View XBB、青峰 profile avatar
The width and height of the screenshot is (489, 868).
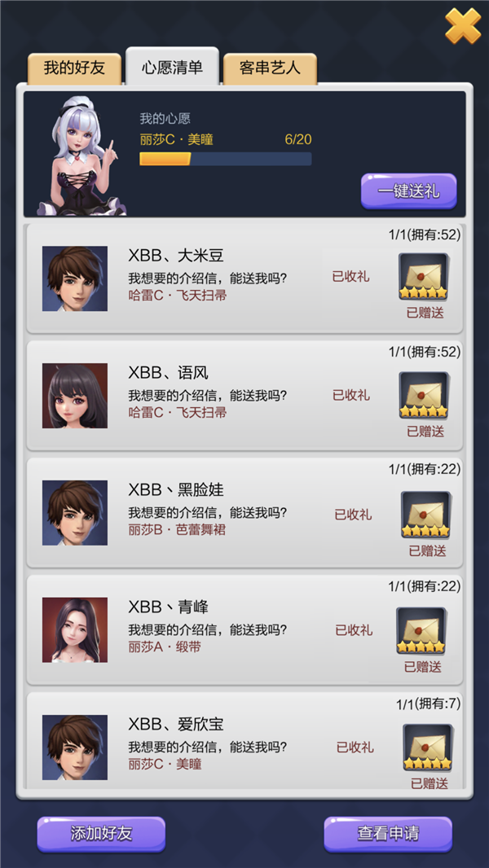pyautogui.click(x=75, y=630)
